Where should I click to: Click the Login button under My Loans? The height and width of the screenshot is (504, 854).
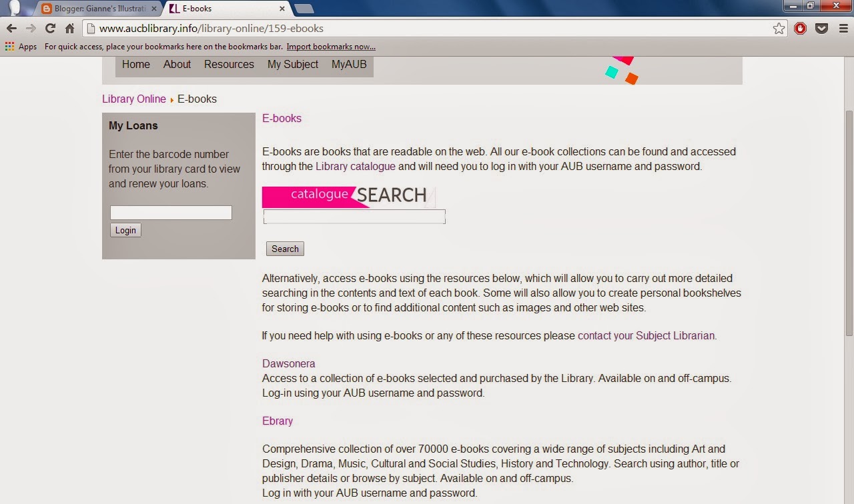point(125,230)
